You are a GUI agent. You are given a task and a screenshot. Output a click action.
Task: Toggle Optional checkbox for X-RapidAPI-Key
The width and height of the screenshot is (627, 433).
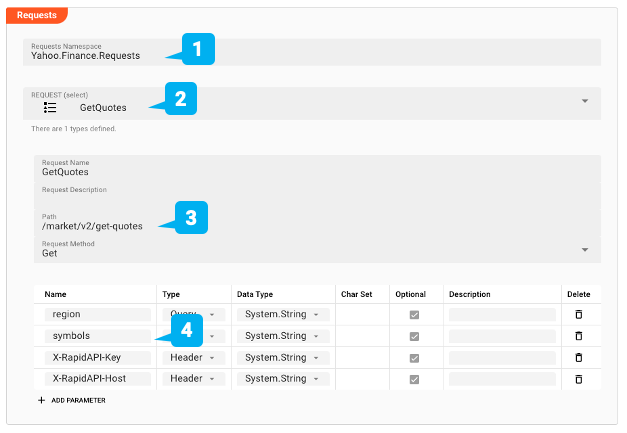(414, 357)
